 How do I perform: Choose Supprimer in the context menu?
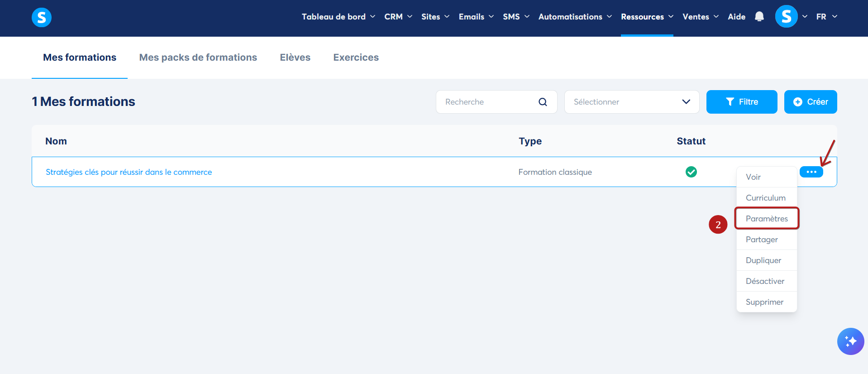[767, 302]
